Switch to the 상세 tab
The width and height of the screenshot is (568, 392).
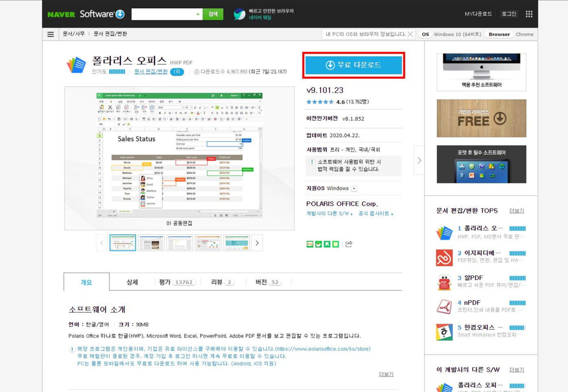(132, 282)
